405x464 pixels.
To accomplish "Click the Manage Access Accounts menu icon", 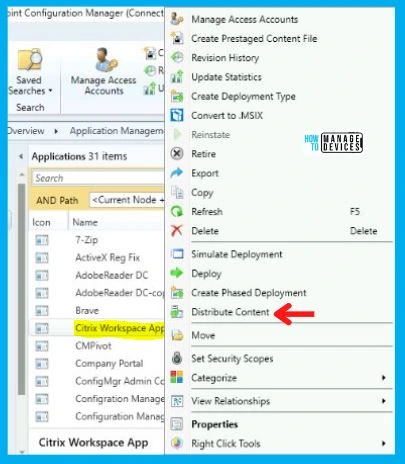I will pyautogui.click(x=177, y=19).
